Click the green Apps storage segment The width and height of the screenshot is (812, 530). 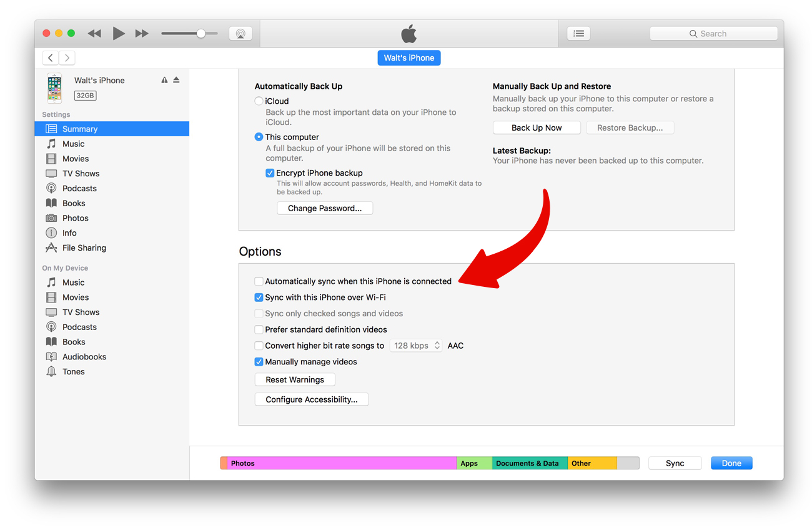point(475,463)
